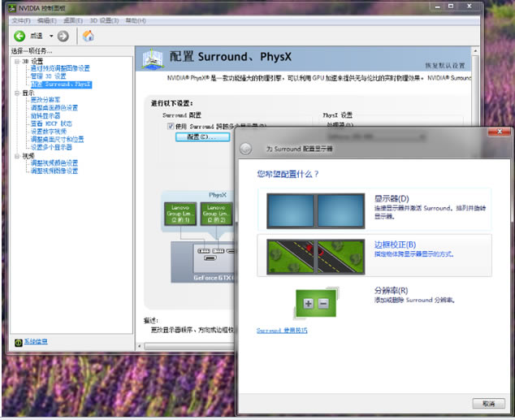The height and width of the screenshot is (420, 515).
Task: Click the second Lenovo monitor box (2 的 2)
Action: [216, 214]
